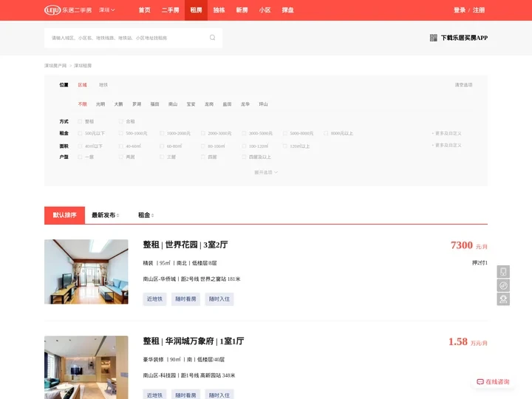The width and height of the screenshot is (532, 399).
Task: Click the search input field
Action: [x=133, y=38]
